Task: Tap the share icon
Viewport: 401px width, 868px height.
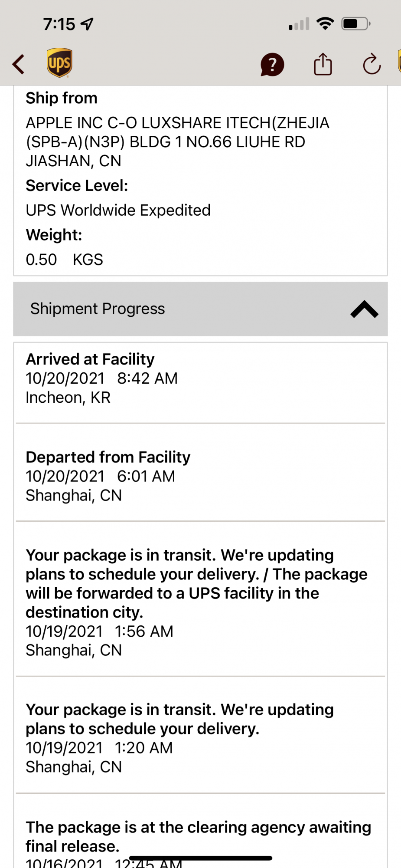Action: (x=323, y=64)
